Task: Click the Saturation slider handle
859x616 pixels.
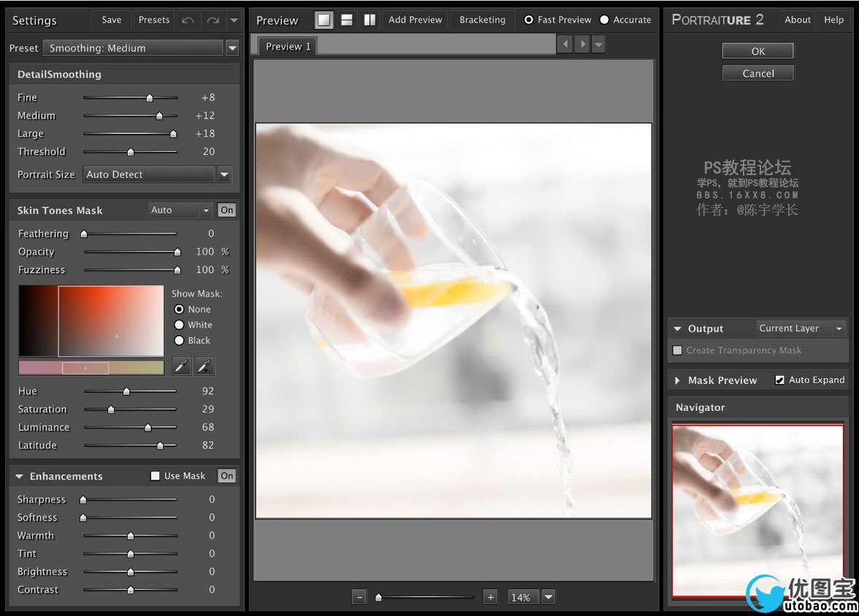Action: 111,409
